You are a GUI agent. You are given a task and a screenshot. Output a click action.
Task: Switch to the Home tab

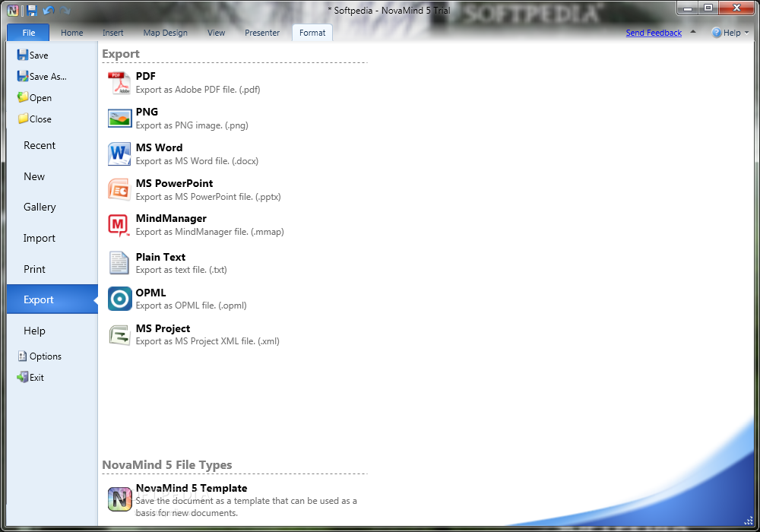pos(71,33)
